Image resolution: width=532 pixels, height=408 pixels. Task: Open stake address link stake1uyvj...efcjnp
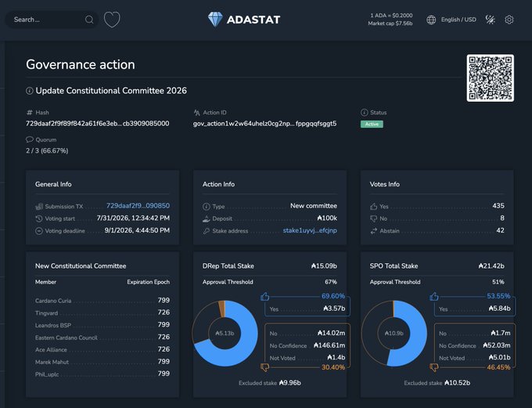(310, 230)
